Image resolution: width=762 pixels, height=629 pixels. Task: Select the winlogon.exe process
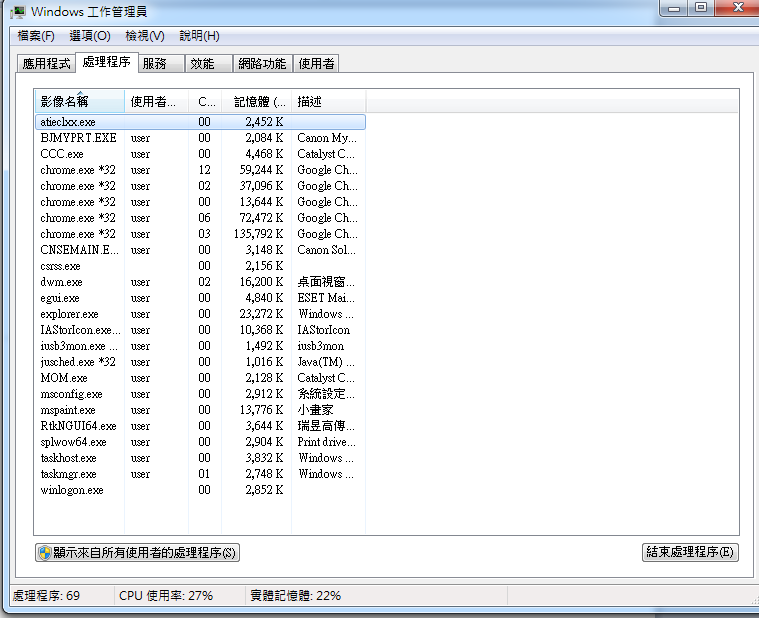(200, 491)
